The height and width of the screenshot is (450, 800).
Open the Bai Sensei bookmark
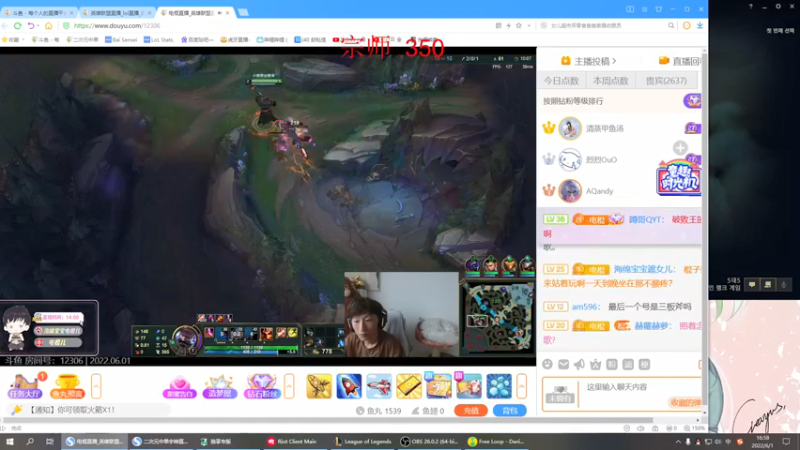tap(121, 39)
